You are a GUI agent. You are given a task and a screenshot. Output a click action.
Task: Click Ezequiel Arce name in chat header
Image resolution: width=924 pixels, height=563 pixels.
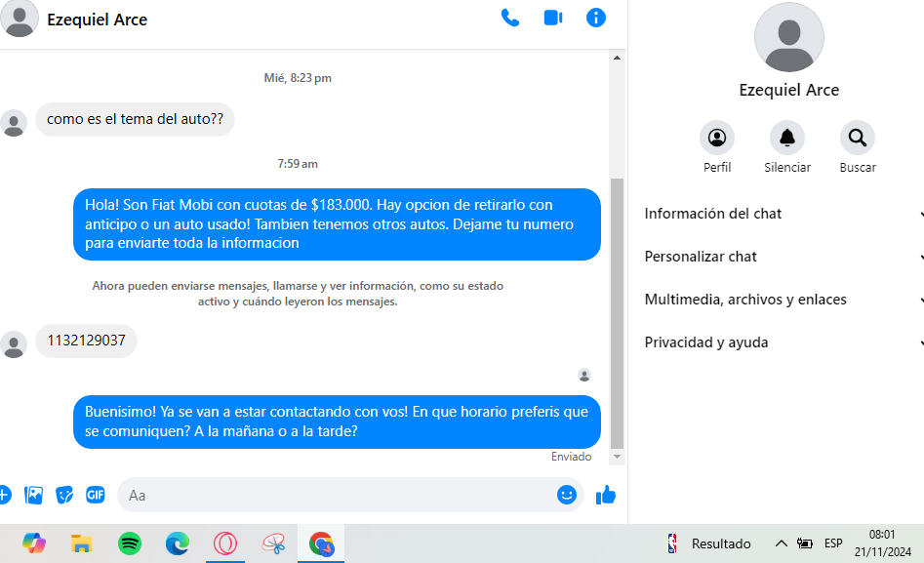click(98, 20)
